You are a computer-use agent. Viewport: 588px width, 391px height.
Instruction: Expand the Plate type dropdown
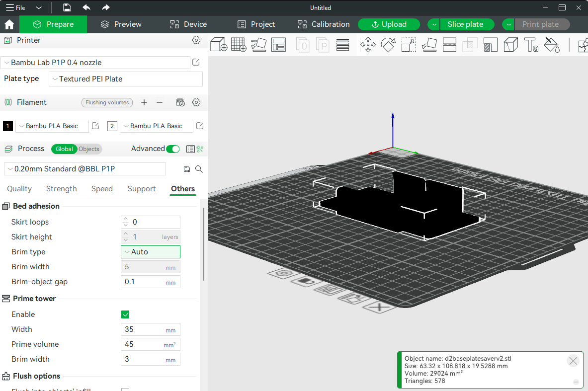tap(126, 79)
